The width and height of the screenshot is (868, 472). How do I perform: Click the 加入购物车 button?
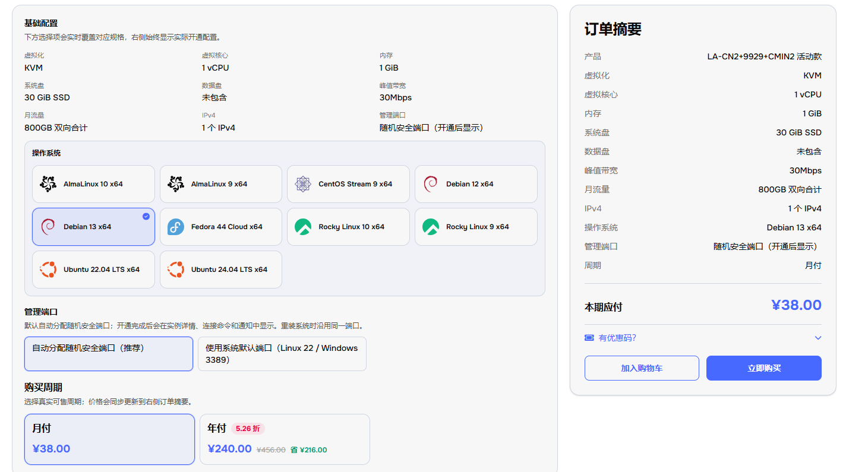point(642,368)
